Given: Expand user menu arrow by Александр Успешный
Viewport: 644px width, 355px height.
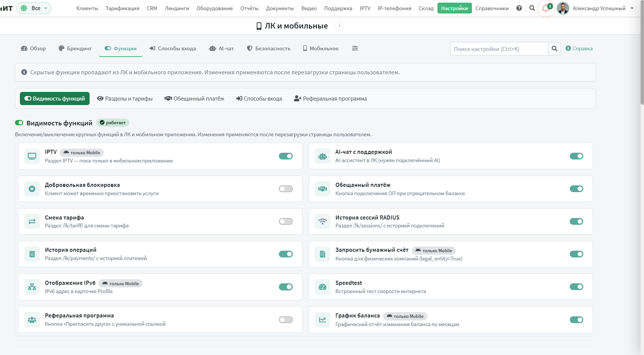Looking at the screenshot, I should [x=632, y=8].
